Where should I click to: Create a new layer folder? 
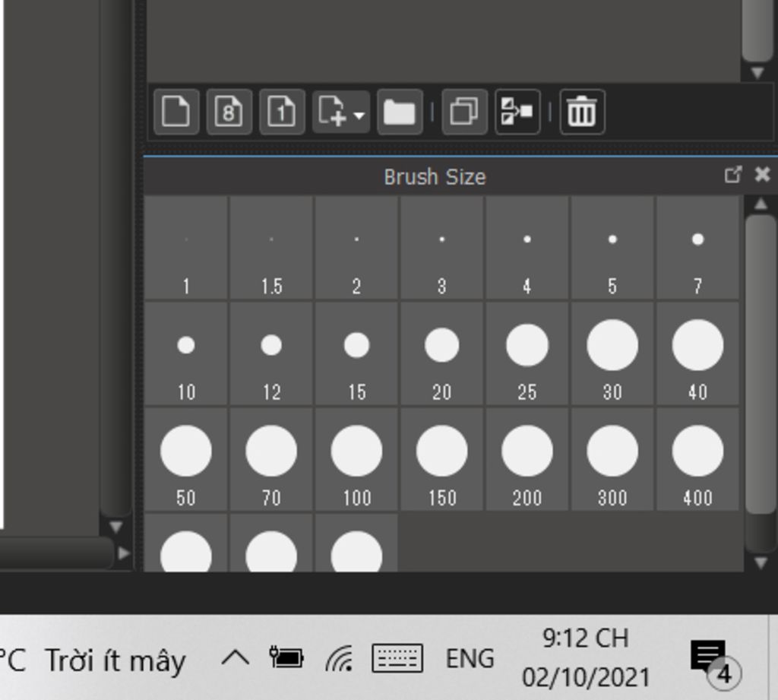pos(400,112)
